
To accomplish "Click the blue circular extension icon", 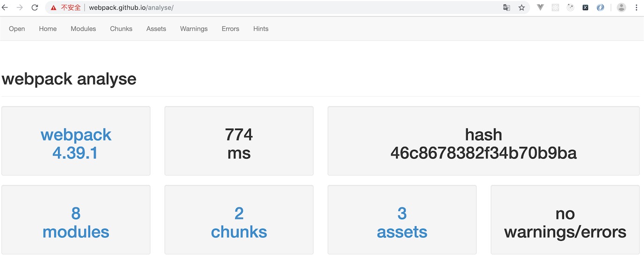I will tap(600, 8).
